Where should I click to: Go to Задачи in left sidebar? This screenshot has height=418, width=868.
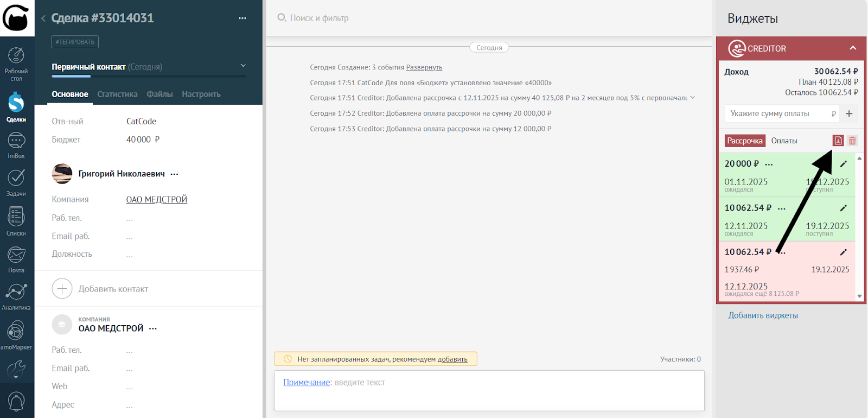click(16, 182)
